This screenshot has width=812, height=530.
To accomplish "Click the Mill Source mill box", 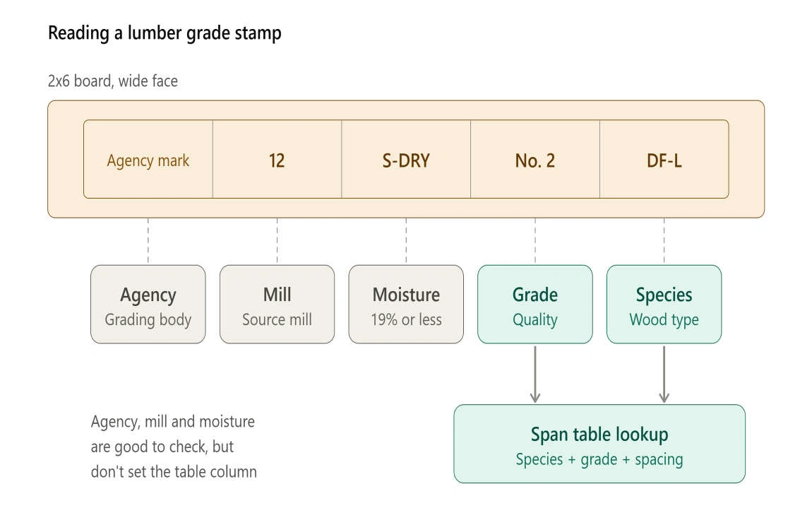I will coord(277,305).
